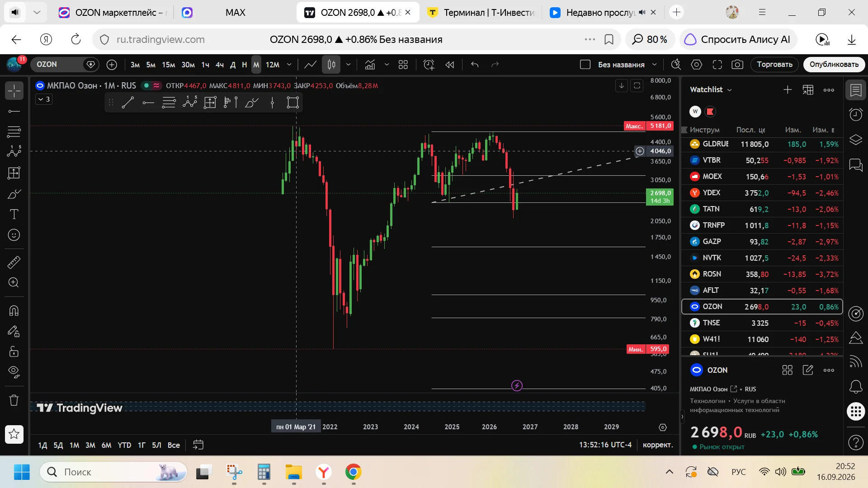Open the layout name Без названия dropdown arrow

point(654,65)
